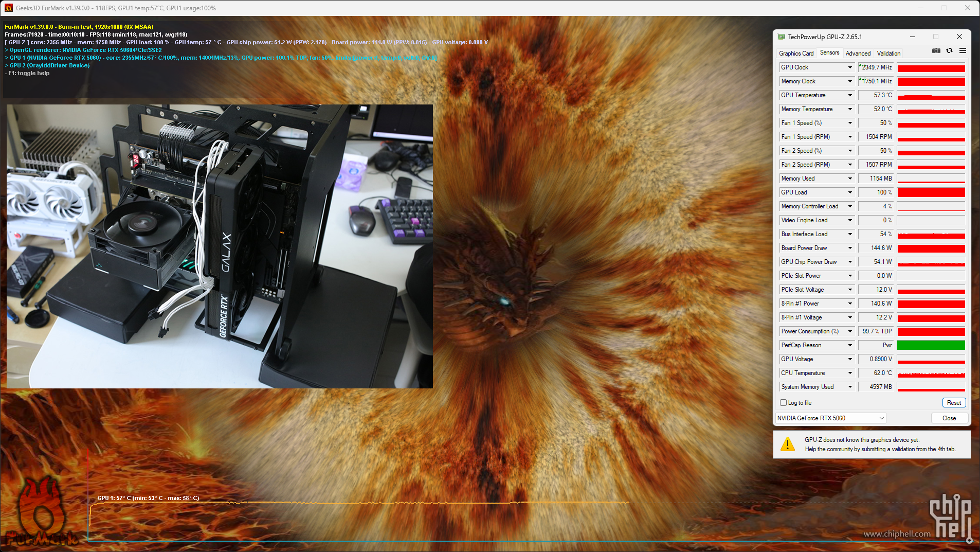Click the FurMark GPU 1 temperature graph label
The height and width of the screenshot is (552, 980).
148,498
